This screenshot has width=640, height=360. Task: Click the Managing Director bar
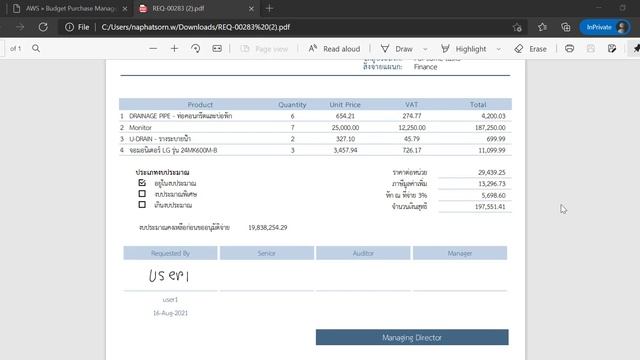coord(412,338)
